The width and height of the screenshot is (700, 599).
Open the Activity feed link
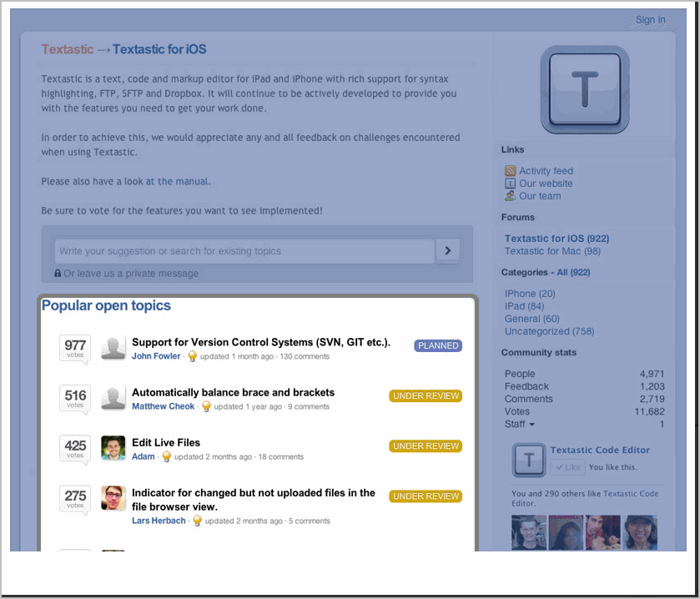tap(546, 171)
